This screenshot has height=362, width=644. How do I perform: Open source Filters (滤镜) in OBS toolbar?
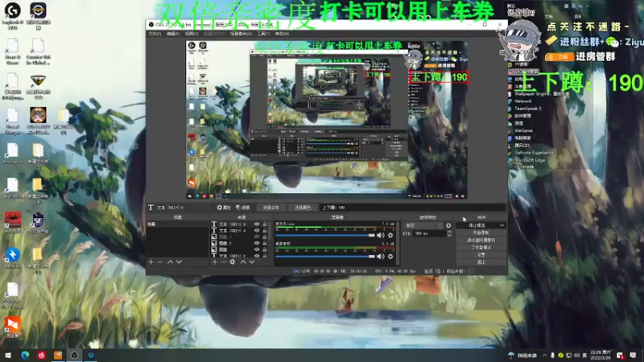tap(243, 208)
